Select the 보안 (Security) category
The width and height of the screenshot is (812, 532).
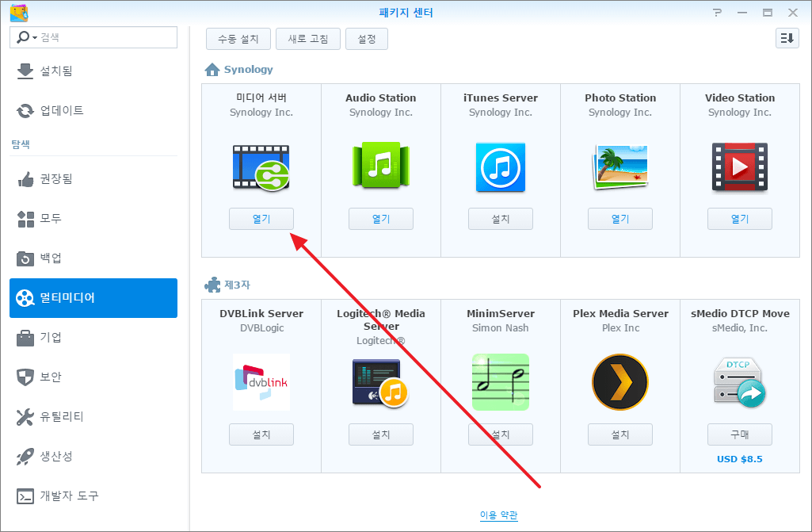tap(93, 377)
